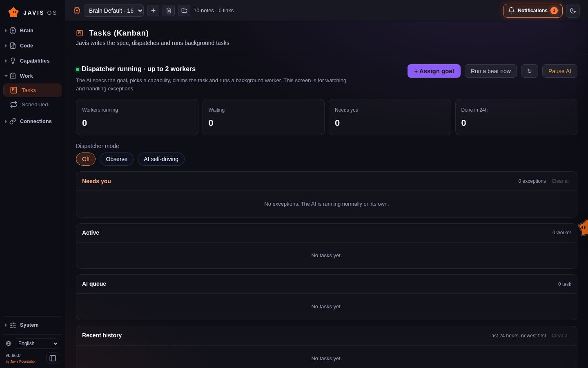588x368 pixels.
Task: Add a new brain with the plus icon
Action: coord(153,11)
